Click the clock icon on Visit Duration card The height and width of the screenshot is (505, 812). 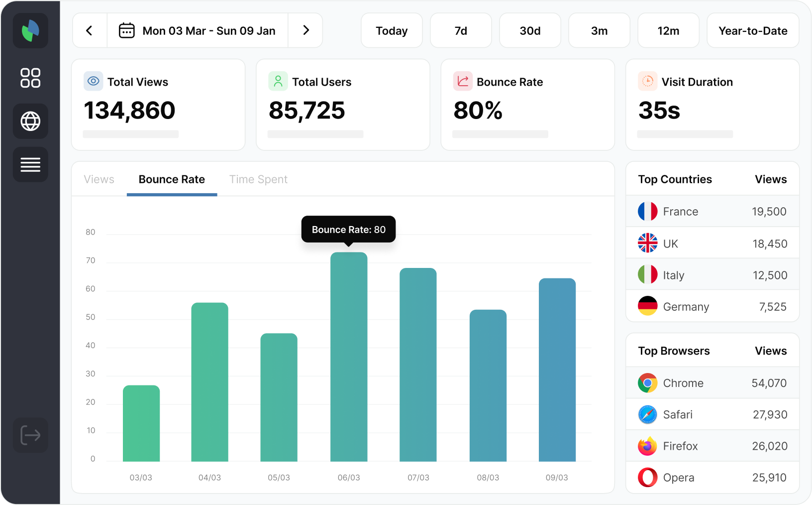(647, 81)
